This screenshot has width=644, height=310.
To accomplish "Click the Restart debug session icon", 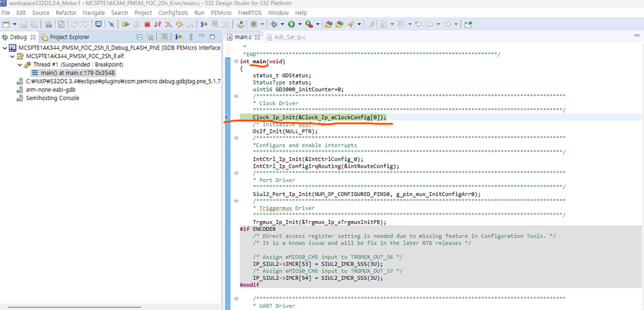I will pyautogui.click(x=240, y=24).
